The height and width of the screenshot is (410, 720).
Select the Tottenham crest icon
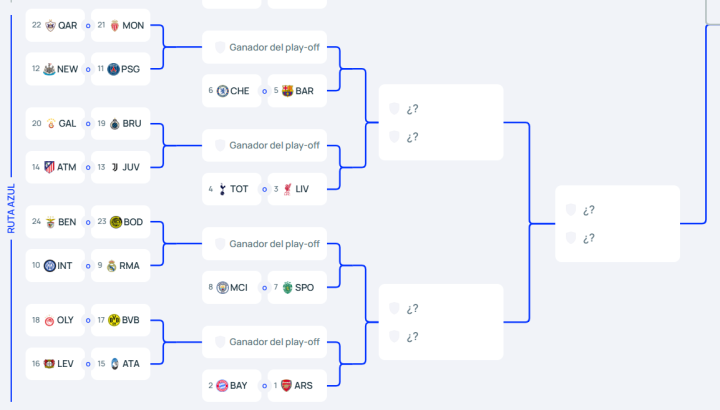click(x=222, y=189)
